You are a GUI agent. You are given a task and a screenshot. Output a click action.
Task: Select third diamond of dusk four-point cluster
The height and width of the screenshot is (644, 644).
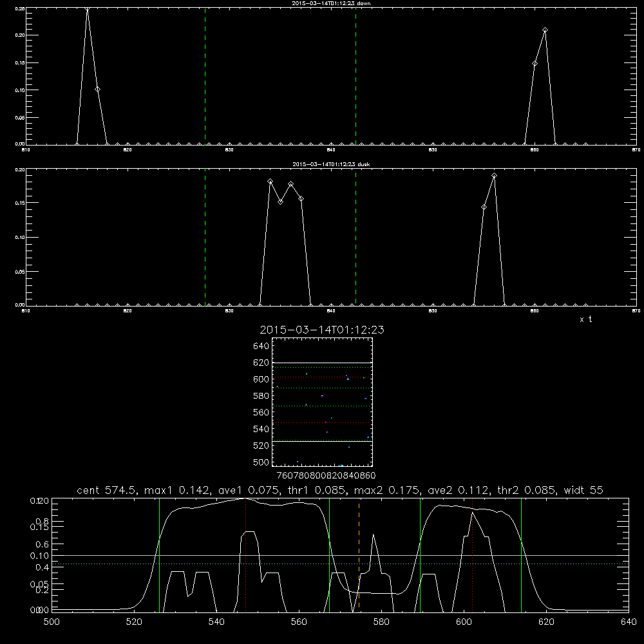pos(291,184)
